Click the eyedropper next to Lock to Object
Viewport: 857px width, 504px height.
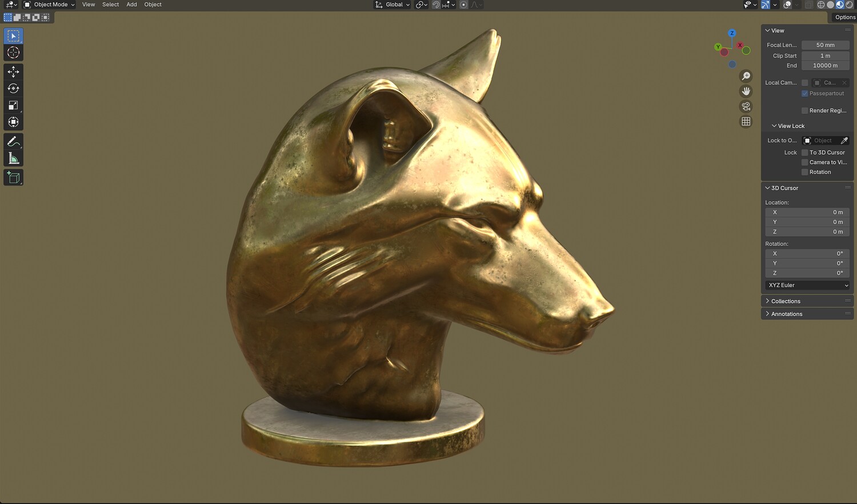coord(844,141)
